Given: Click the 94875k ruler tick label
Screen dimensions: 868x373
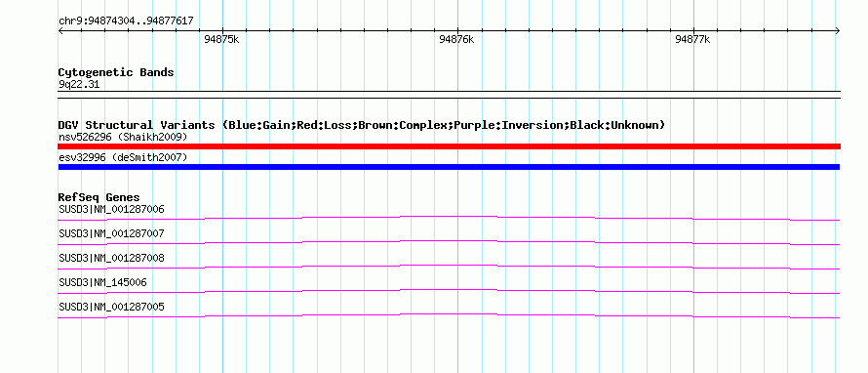Looking at the screenshot, I should pyautogui.click(x=221, y=39).
